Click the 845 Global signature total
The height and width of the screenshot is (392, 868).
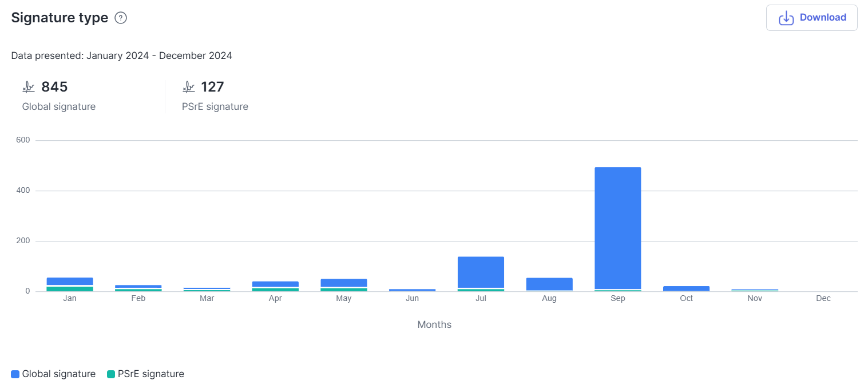[x=54, y=87]
